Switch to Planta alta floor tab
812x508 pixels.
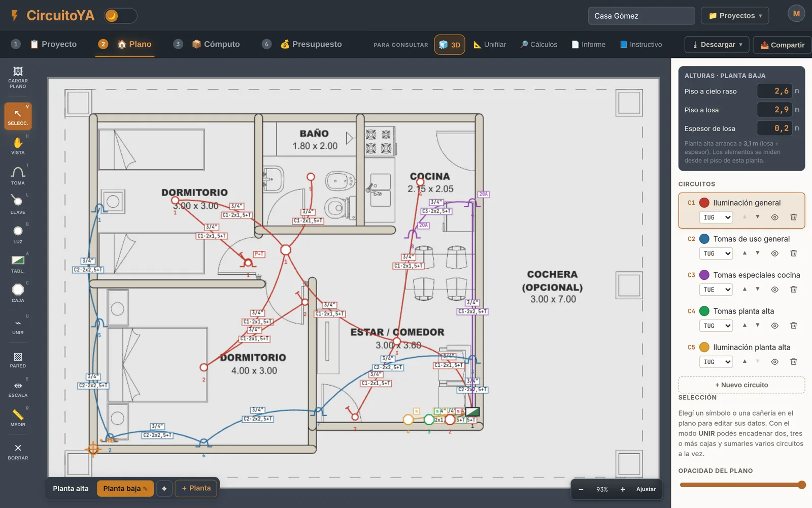click(x=71, y=489)
